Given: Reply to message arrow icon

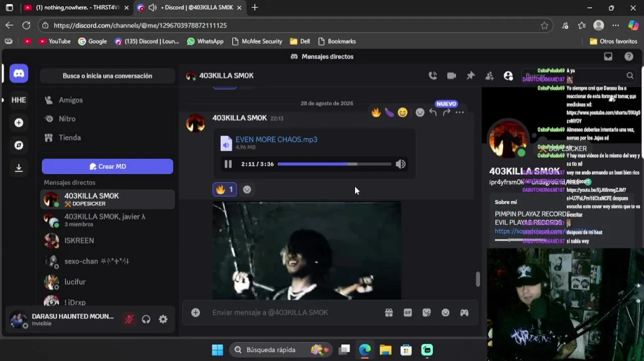Looking at the screenshot, I should 433,113.
